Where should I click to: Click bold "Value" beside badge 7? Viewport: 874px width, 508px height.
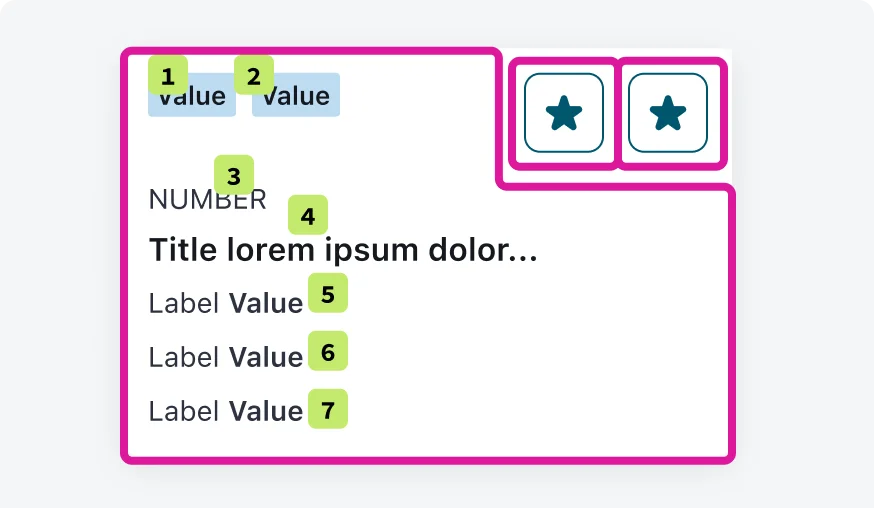tap(265, 411)
